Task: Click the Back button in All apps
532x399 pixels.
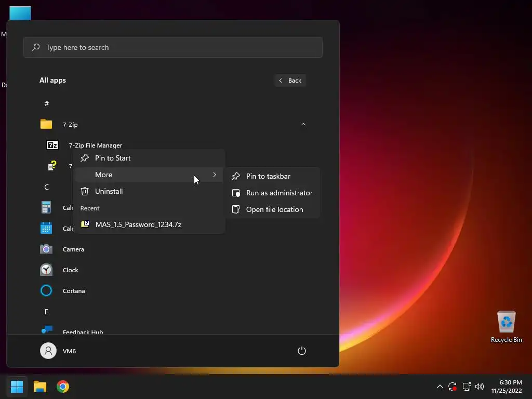Action: point(290,81)
